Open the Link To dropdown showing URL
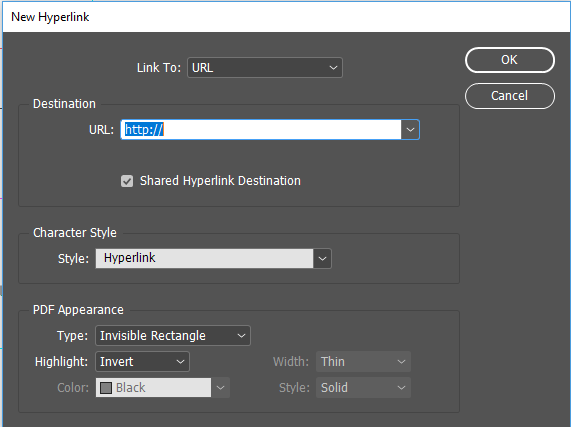 coord(265,68)
